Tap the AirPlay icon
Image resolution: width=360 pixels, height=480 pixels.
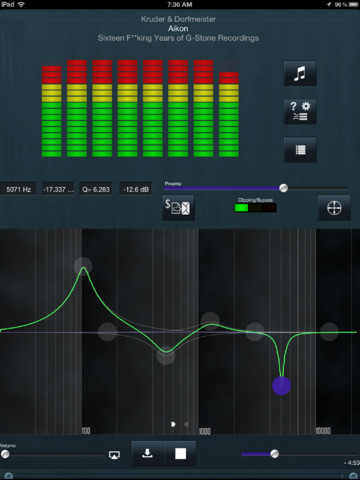(x=114, y=455)
